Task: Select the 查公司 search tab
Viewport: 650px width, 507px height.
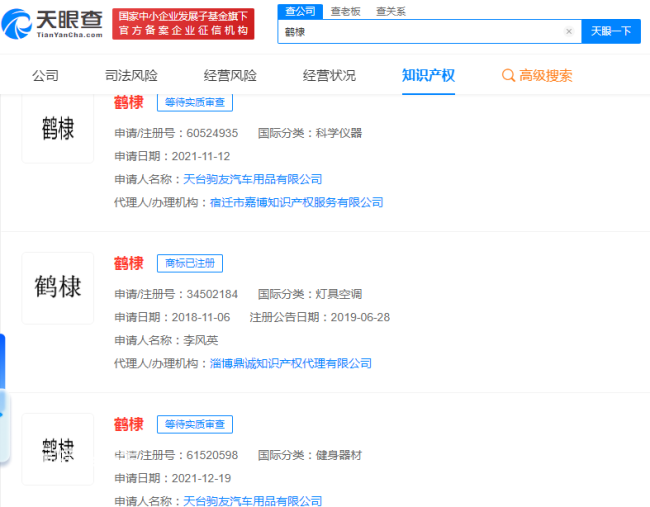Action: point(300,11)
